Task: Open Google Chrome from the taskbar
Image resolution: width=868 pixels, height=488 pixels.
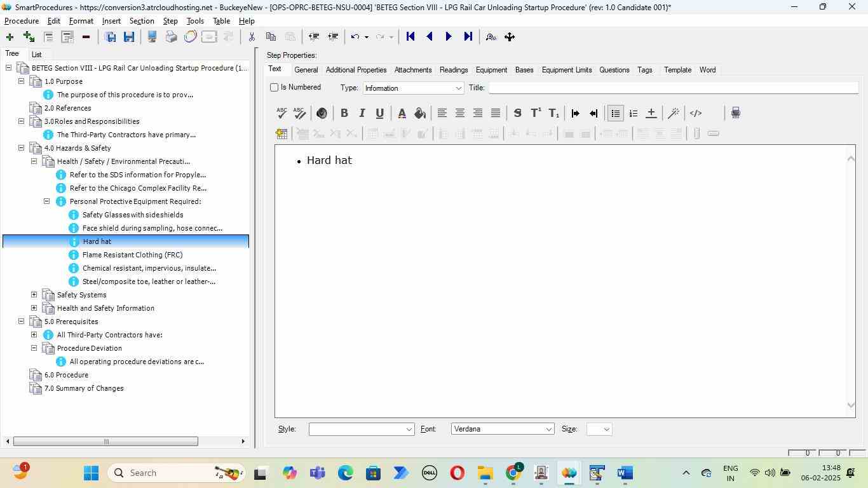Action: pos(514,473)
